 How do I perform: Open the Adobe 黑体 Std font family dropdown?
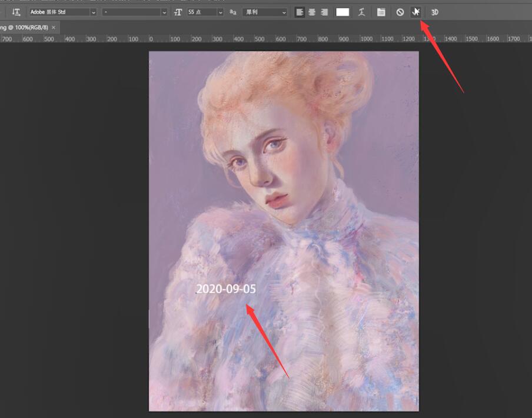point(62,12)
